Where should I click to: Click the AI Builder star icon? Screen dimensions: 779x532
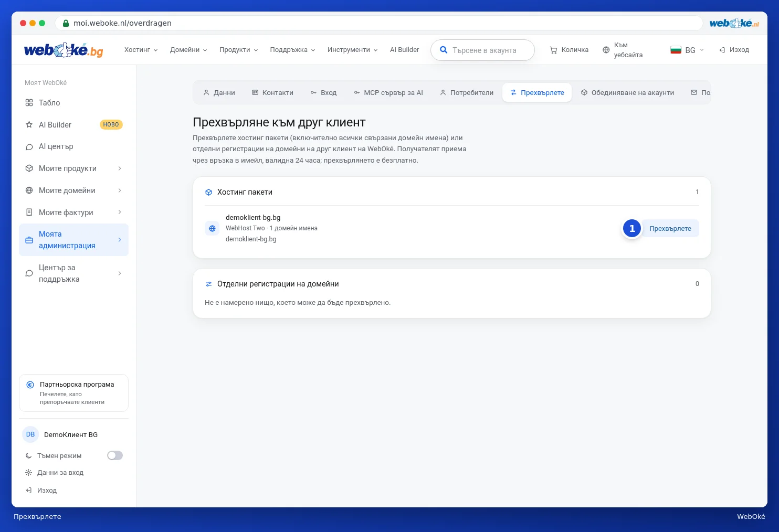(x=29, y=125)
